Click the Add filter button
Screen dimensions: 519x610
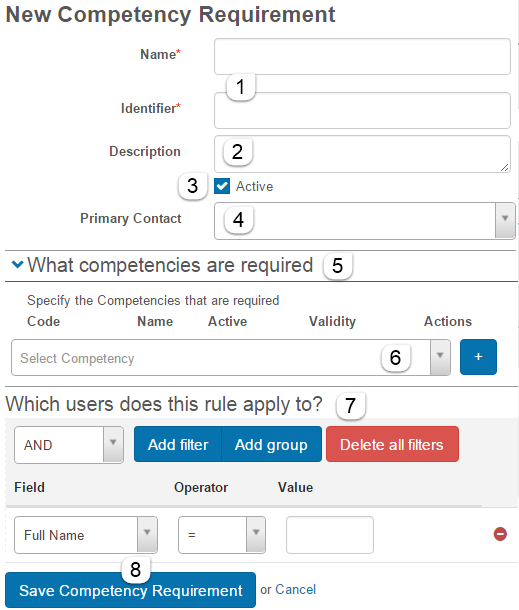pyautogui.click(x=178, y=444)
